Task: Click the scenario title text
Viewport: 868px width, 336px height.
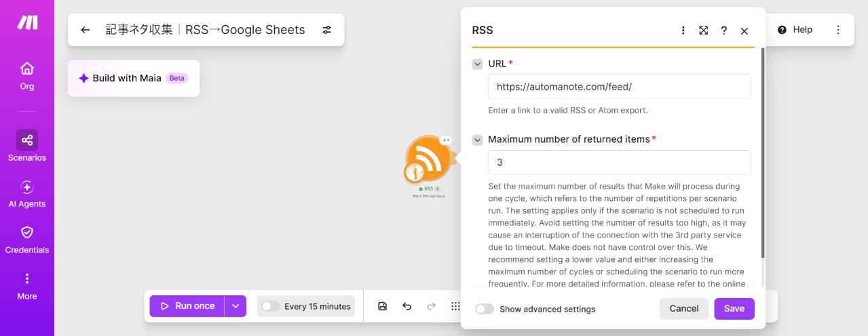Action: [x=206, y=30]
